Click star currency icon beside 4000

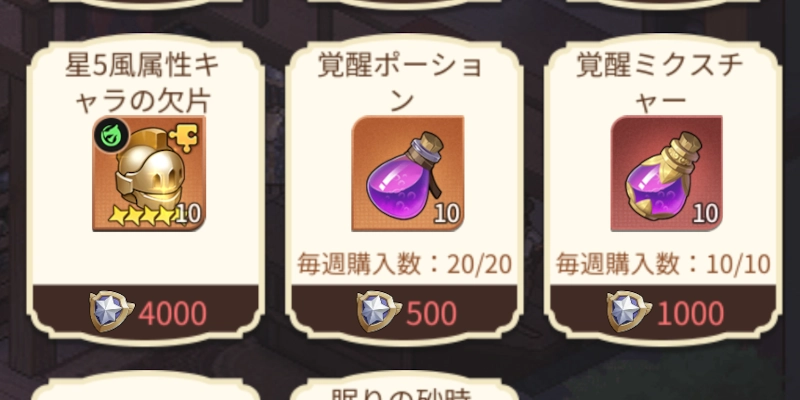(x=111, y=312)
